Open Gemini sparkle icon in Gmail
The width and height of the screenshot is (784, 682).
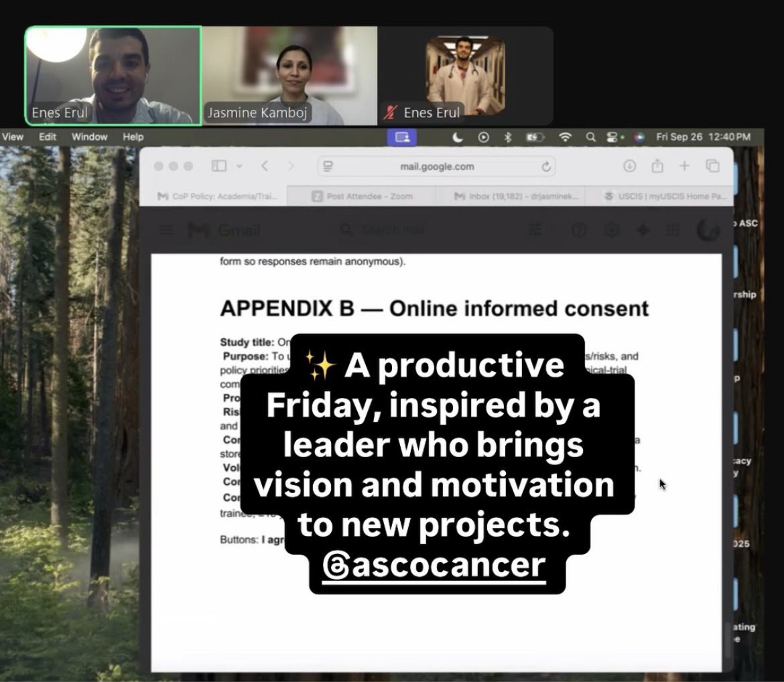tap(643, 230)
